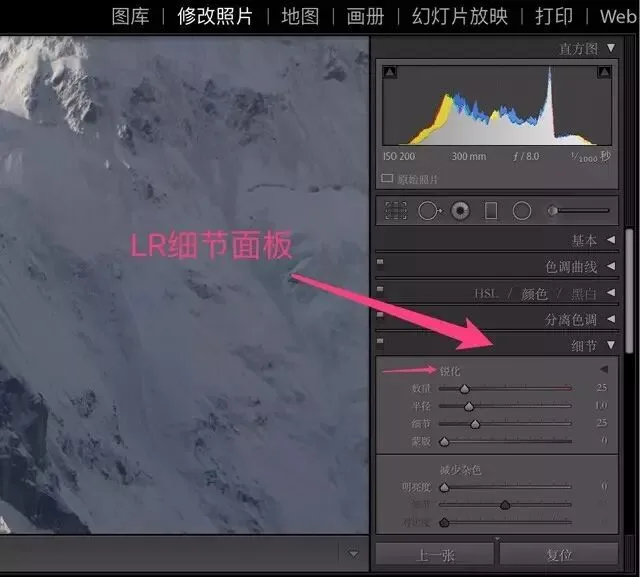Image resolution: width=640 pixels, height=577 pixels.
Task: Click the 明亮度 value field showing 0
Action: pyautogui.click(x=604, y=486)
